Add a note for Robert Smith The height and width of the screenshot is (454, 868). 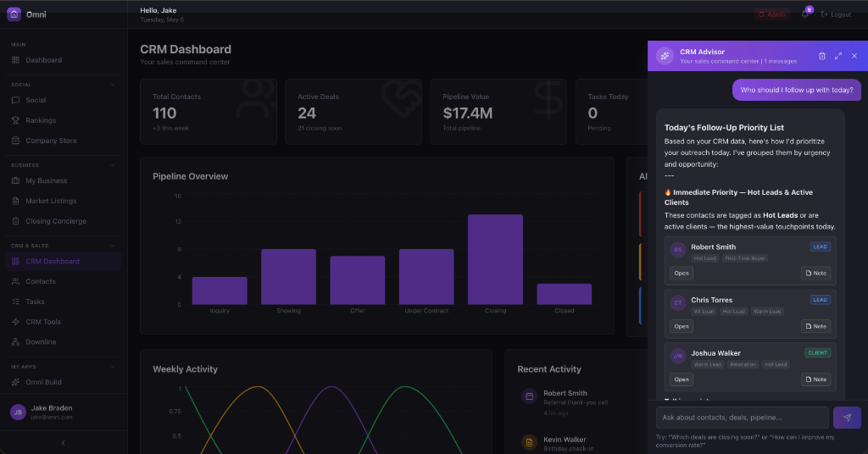816,274
